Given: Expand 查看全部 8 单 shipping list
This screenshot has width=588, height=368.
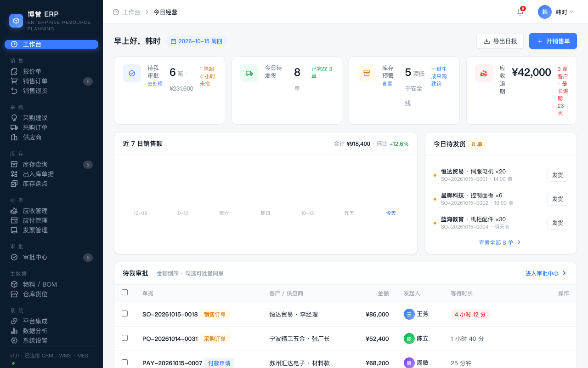Looking at the screenshot, I should pyautogui.click(x=500, y=242).
